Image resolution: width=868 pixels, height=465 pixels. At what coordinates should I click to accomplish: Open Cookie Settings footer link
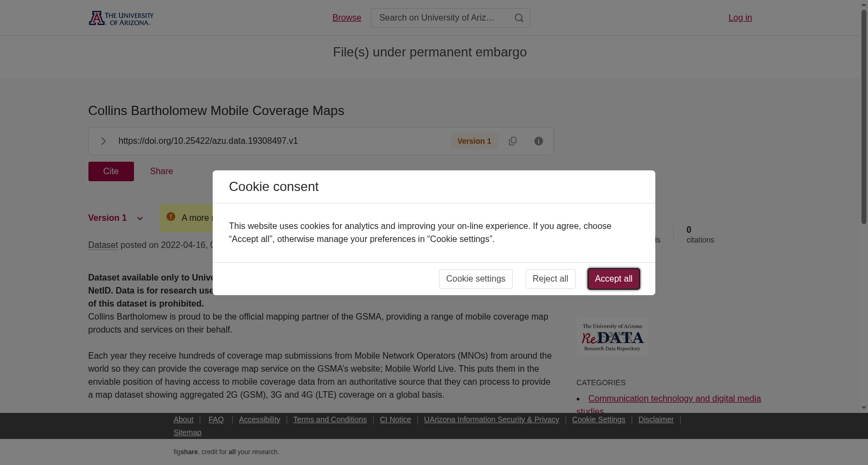click(x=599, y=419)
